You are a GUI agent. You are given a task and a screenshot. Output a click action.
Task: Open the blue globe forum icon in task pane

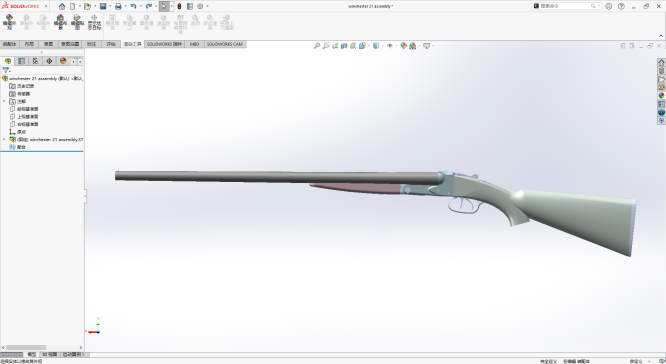pos(661,113)
